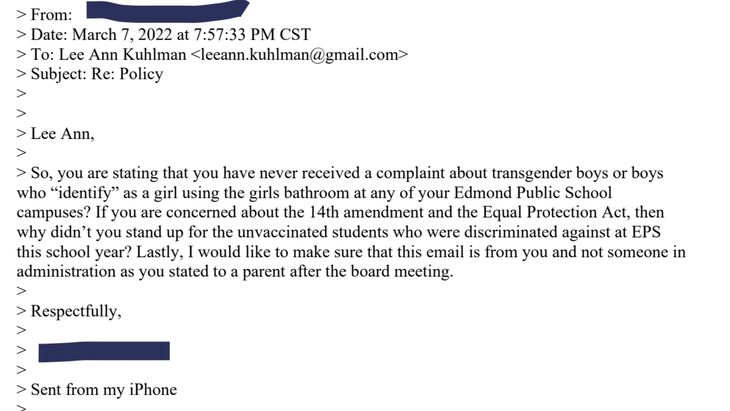The width and height of the screenshot is (730, 411).
Task: Click the greeting 'Lee Ann,'
Action: pos(62,134)
